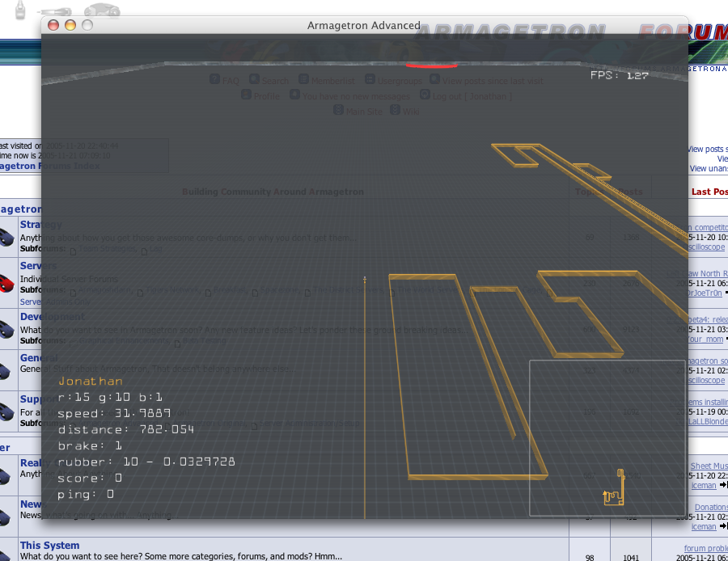
Task: Open the forum problems last post link
Action: tap(705, 548)
